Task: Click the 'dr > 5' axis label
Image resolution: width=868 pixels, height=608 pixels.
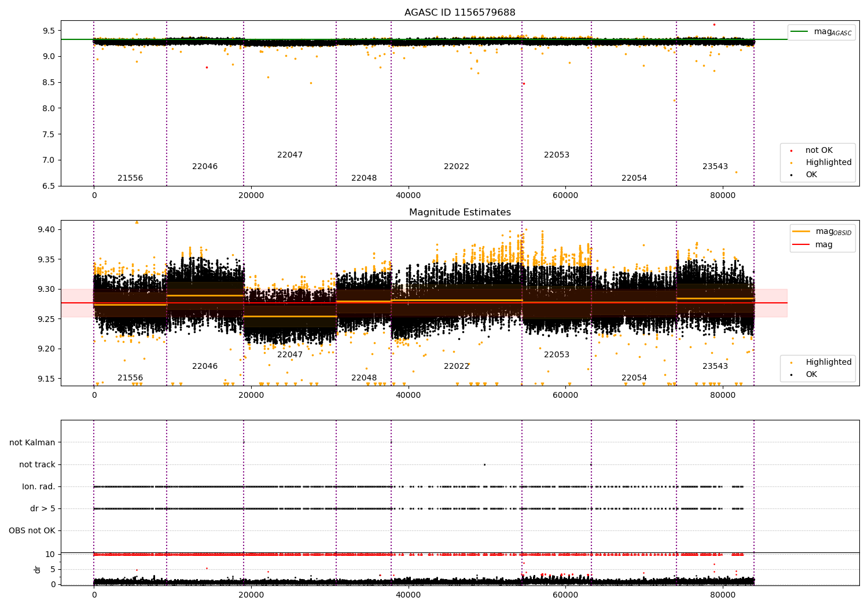Action: [43, 508]
